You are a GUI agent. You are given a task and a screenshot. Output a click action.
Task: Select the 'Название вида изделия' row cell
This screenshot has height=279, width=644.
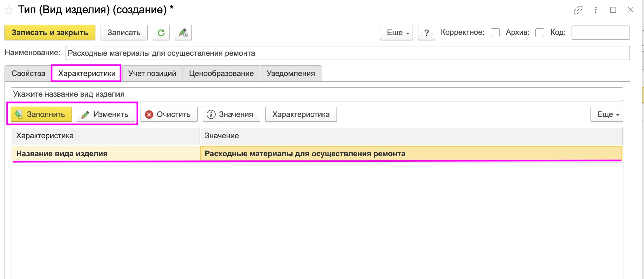pos(106,154)
